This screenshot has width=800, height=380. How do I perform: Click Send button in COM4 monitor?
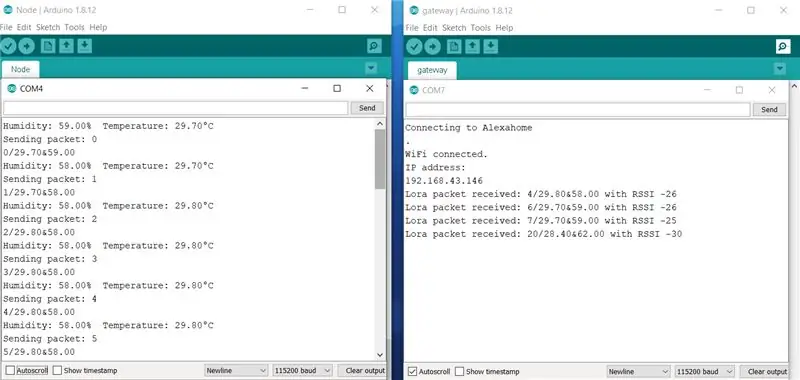[x=367, y=108]
